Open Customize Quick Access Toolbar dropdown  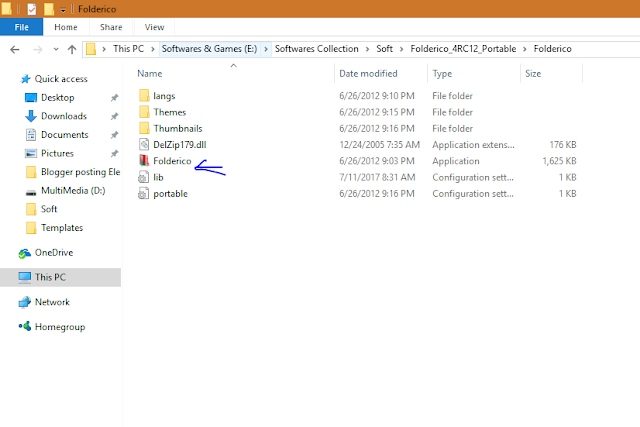[x=63, y=9]
